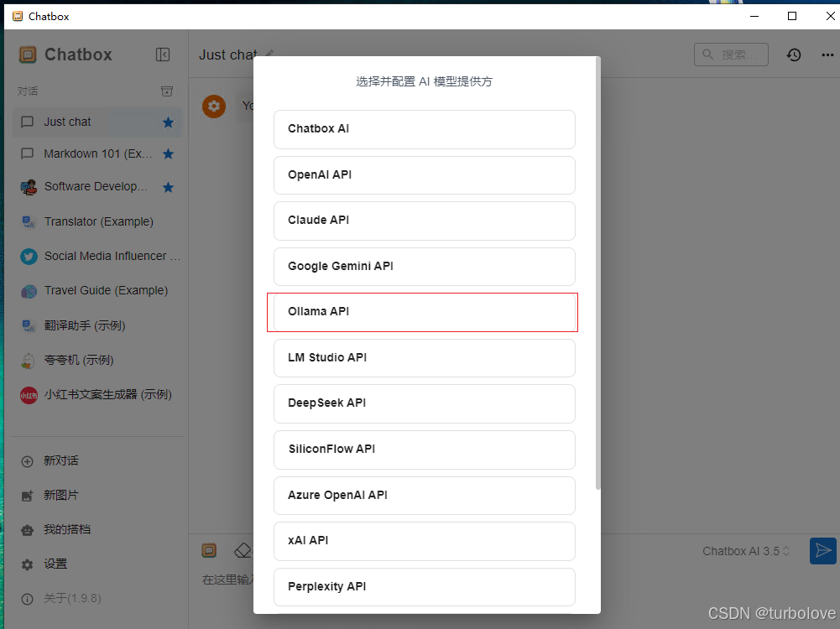Unstar the Just chat conversation

click(168, 122)
